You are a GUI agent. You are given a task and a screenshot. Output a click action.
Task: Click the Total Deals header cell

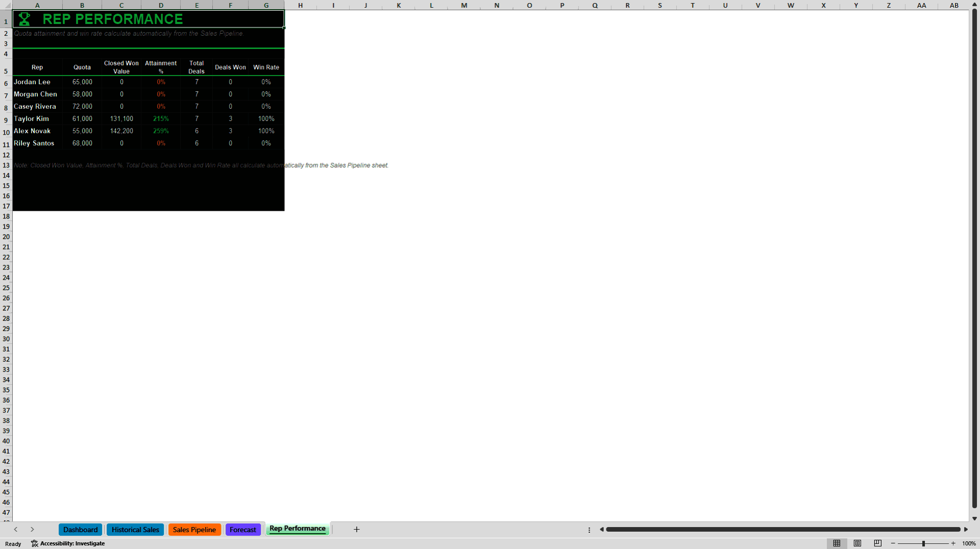(197, 67)
